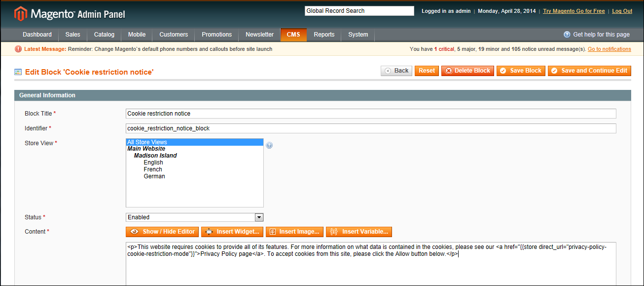This screenshot has width=644, height=286.
Task: Select German store view
Action: point(154,176)
